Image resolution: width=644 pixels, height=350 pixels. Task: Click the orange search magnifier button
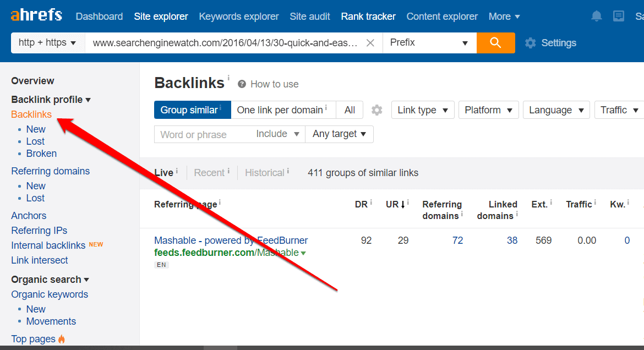(496, 43)
